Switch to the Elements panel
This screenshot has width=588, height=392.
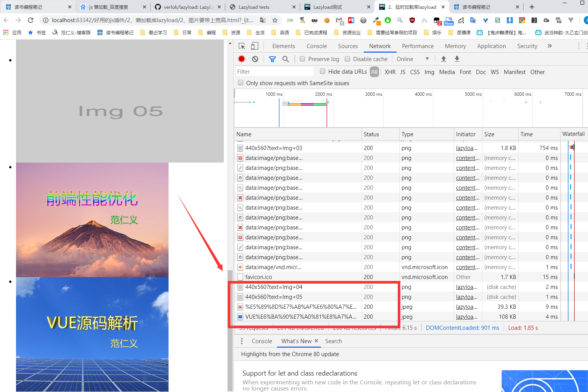pos(284,46)
